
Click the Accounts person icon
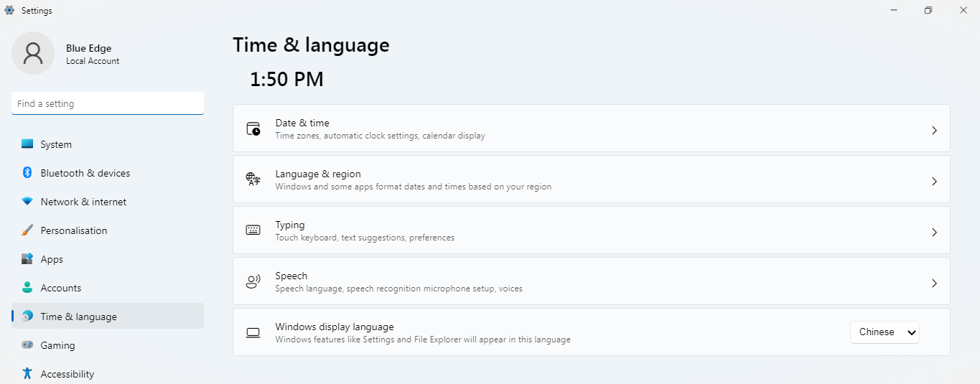click(x=27, y=288)
